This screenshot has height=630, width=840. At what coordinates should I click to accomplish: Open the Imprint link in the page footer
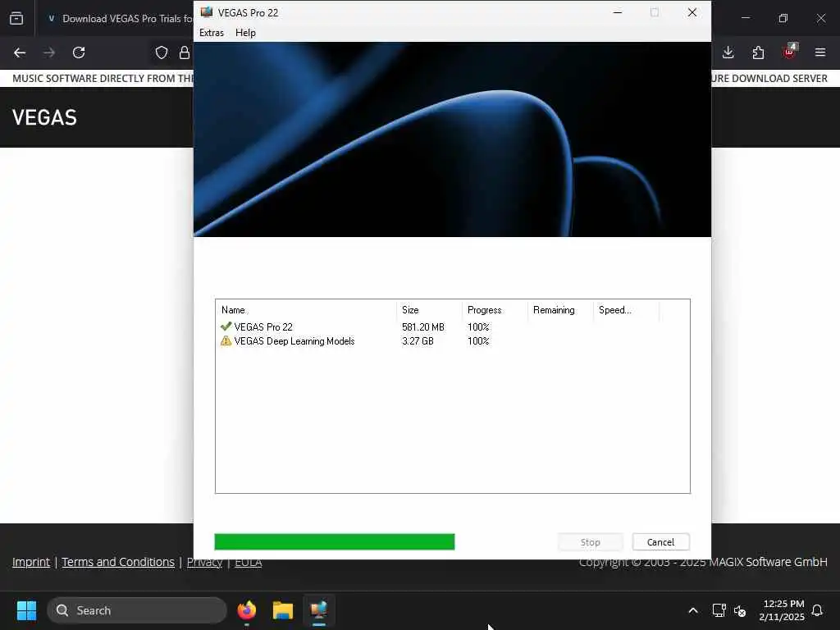(31, 562)
